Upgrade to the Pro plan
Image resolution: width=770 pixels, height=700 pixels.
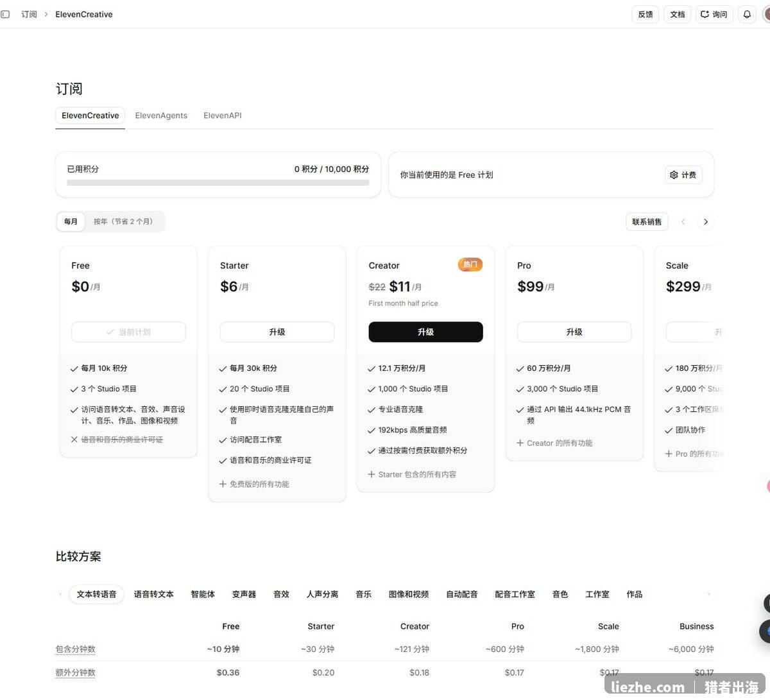tap(574, 332)
